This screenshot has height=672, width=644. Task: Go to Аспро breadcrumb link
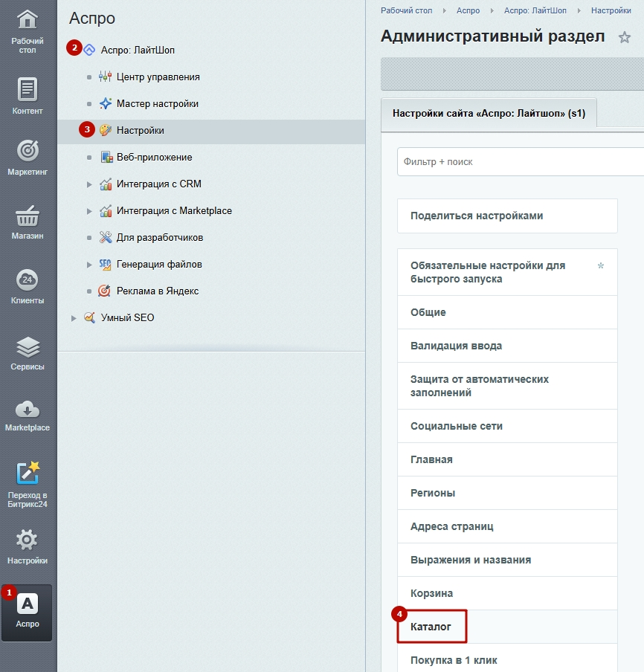pyautogui.click(x=468, y=10)
